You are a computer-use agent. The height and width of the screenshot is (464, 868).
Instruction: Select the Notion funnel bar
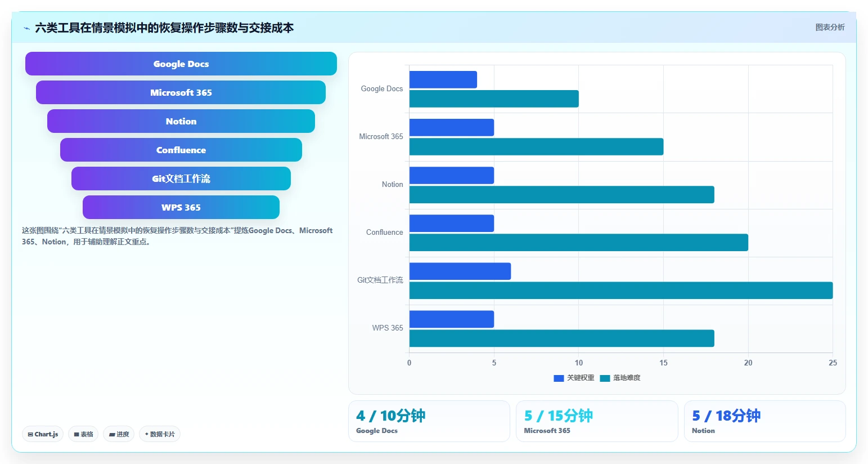tap(181, 121)
